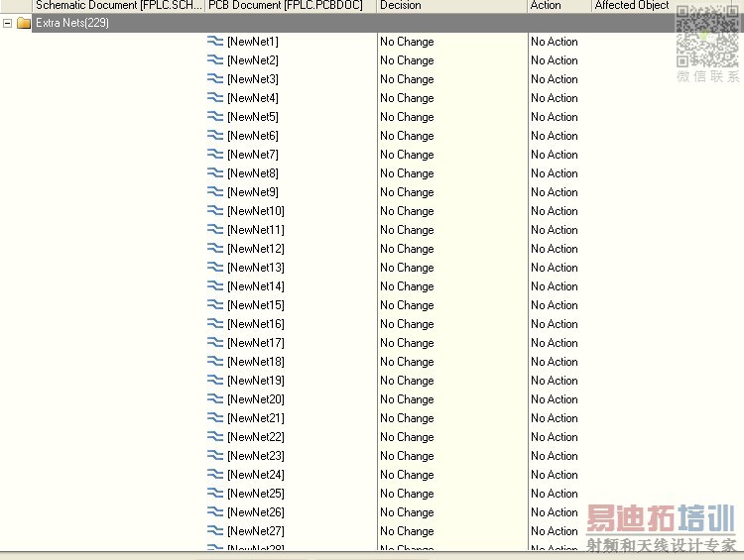
Task: Click the net icon beside [NewNet16]
Action: click(215, 324)
